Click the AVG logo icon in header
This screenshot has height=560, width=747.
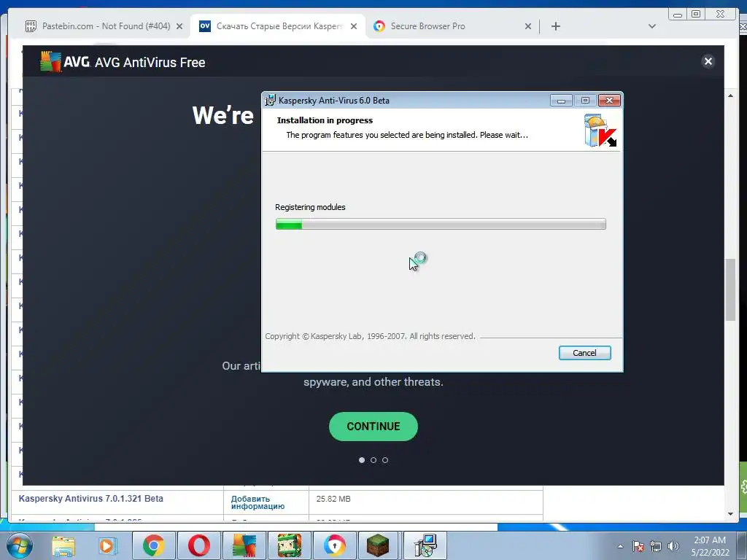point(50,62)
